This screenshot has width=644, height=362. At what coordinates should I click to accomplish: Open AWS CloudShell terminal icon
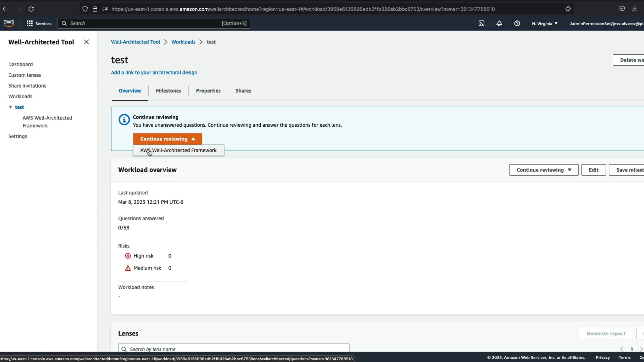[481, 23]
